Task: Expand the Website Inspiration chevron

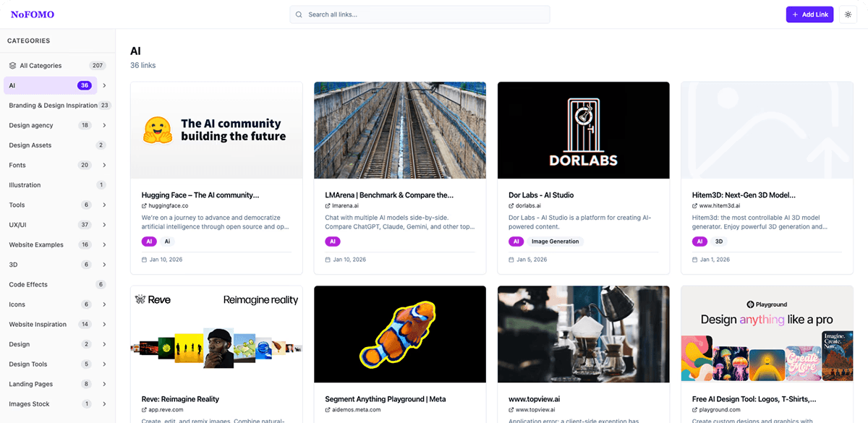Action: pos(104,324)
